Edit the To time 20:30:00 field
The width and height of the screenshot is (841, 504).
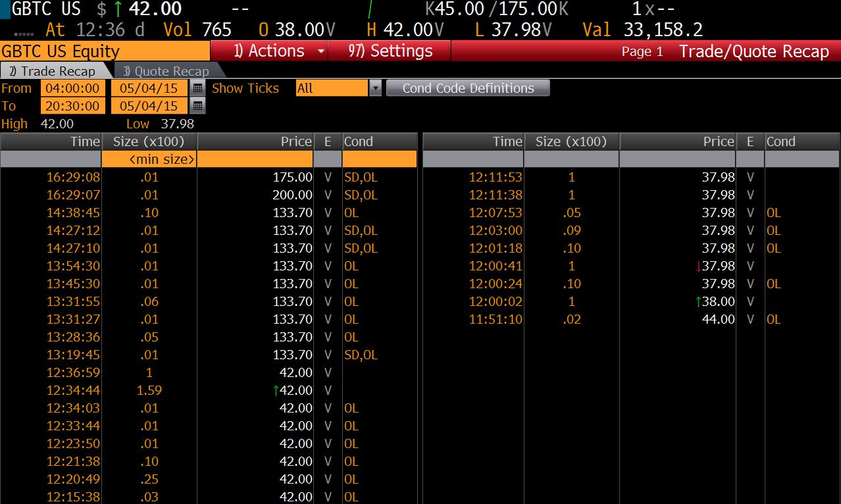(73, 106)
